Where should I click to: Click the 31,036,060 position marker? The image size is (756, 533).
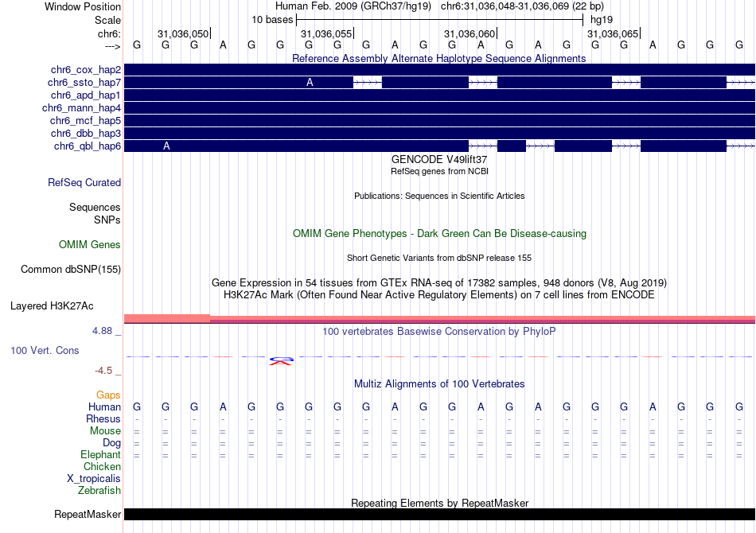pos(470,33)
